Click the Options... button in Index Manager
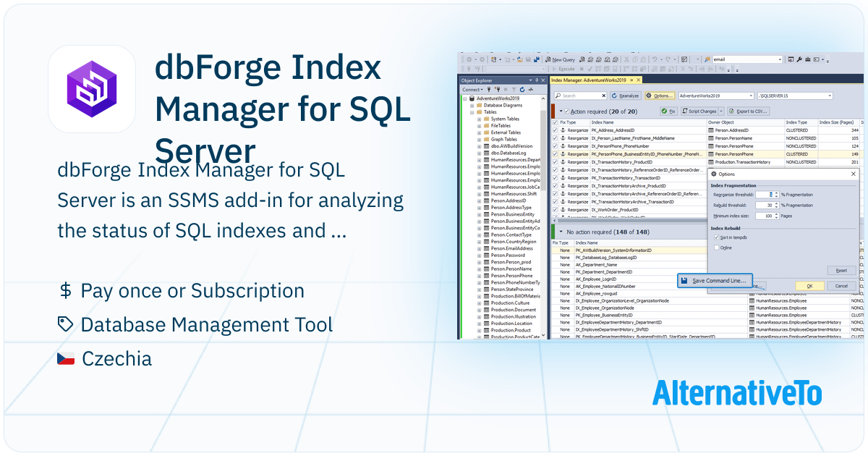The image size is (868, 456). point(660,96)
